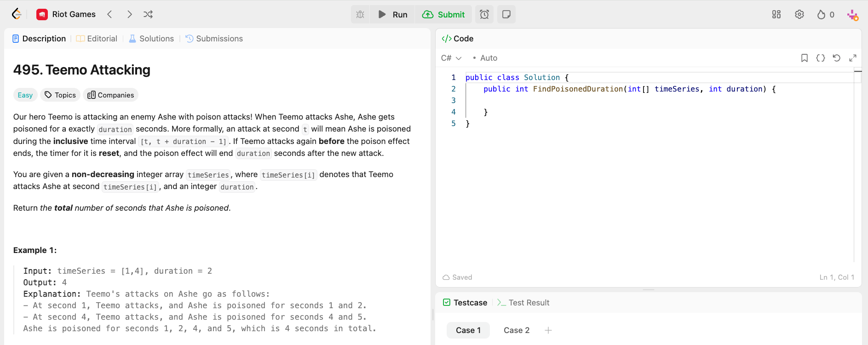Image resolution: width=868 pixels, height=345 pixels.
Task: Click the Easy difficulty tag
Action: 25,95
